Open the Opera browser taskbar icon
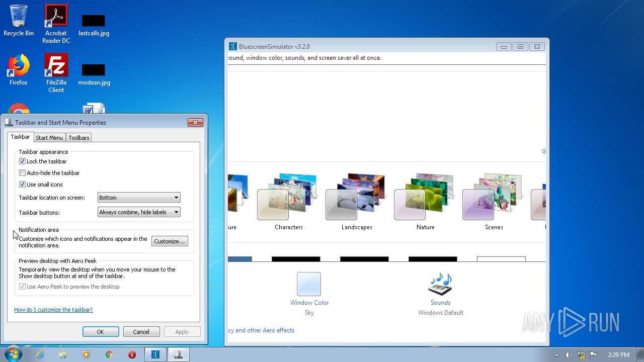Screen dimensions: 644x362 click(132, 354)
